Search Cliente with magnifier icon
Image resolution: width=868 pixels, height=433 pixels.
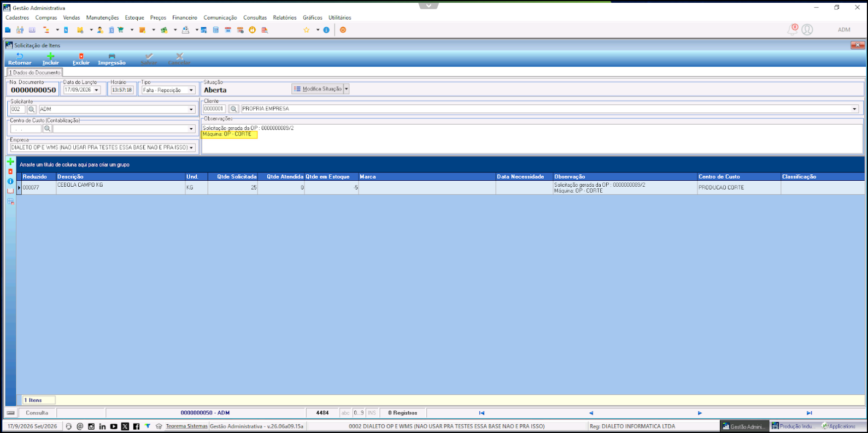pyautogui.click(x=233, y=109)
